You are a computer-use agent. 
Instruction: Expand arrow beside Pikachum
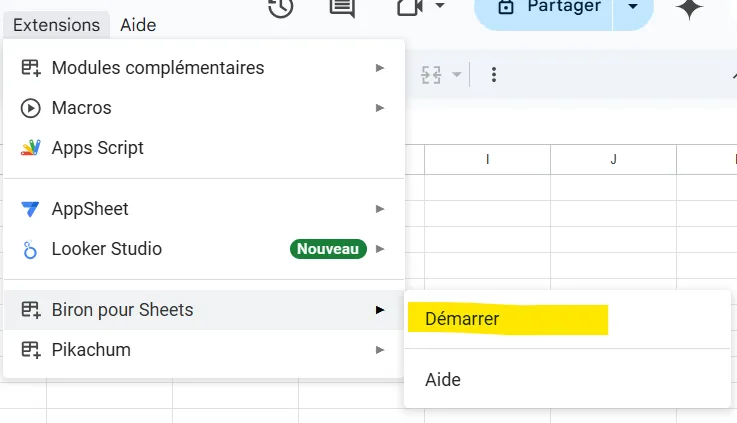pos(380,350)
